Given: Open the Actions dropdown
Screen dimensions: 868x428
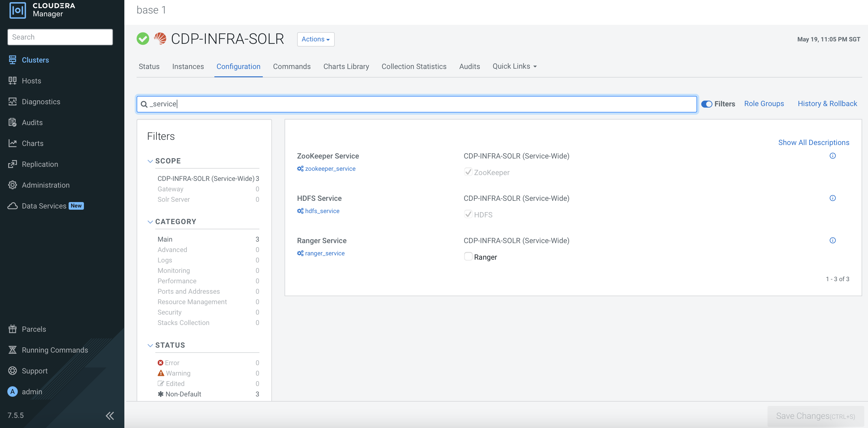Looking at the screenshot, I should pyautogui.click(x=315, y=39).
